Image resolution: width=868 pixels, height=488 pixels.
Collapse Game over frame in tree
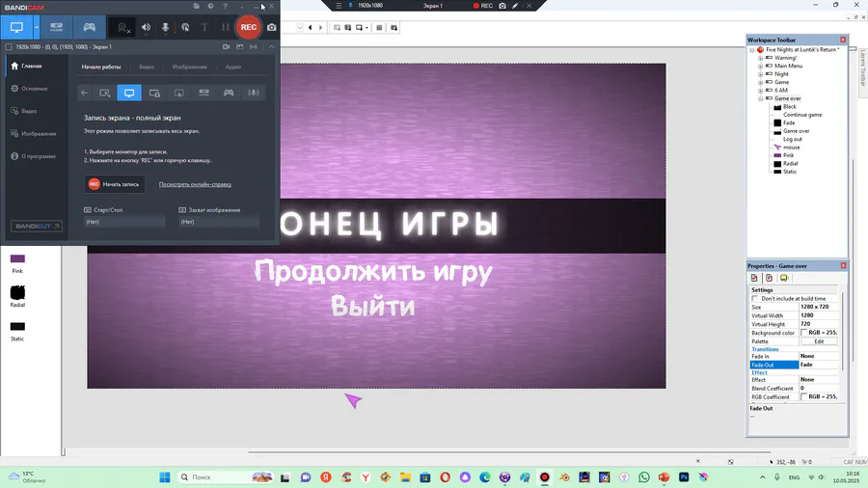click(x=761, y=98)
